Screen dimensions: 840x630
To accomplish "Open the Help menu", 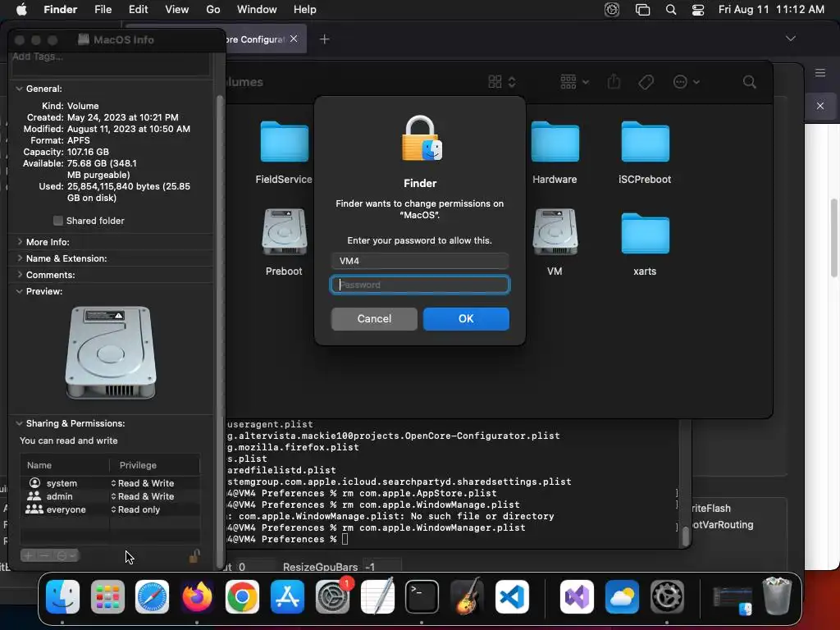I will [305, 10].
